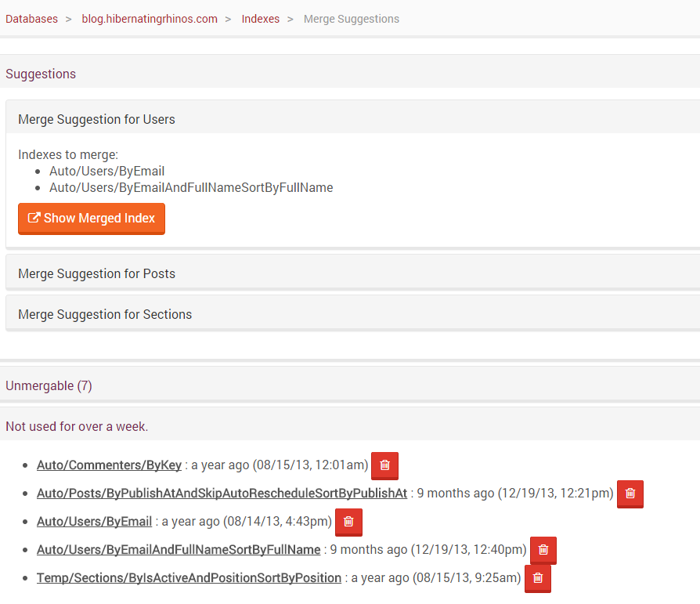Open underlined Auto/Users/ByEmail link
This screenshot has width=700, height=604.
click(94, 522)
